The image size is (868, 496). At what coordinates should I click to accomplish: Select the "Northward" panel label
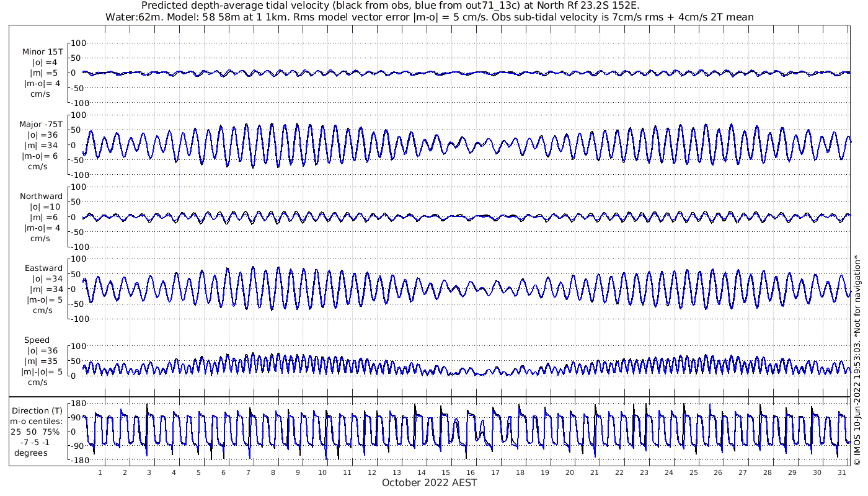click(42, 196)
